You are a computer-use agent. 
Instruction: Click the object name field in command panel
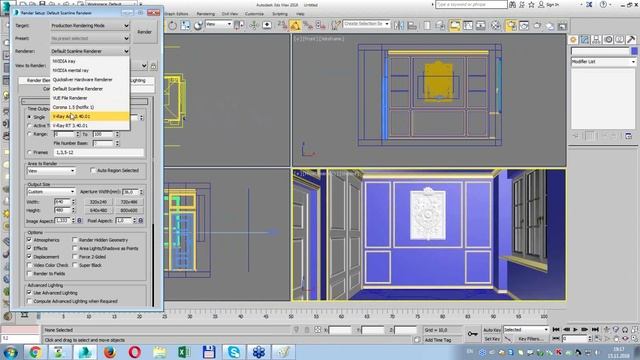600,51
